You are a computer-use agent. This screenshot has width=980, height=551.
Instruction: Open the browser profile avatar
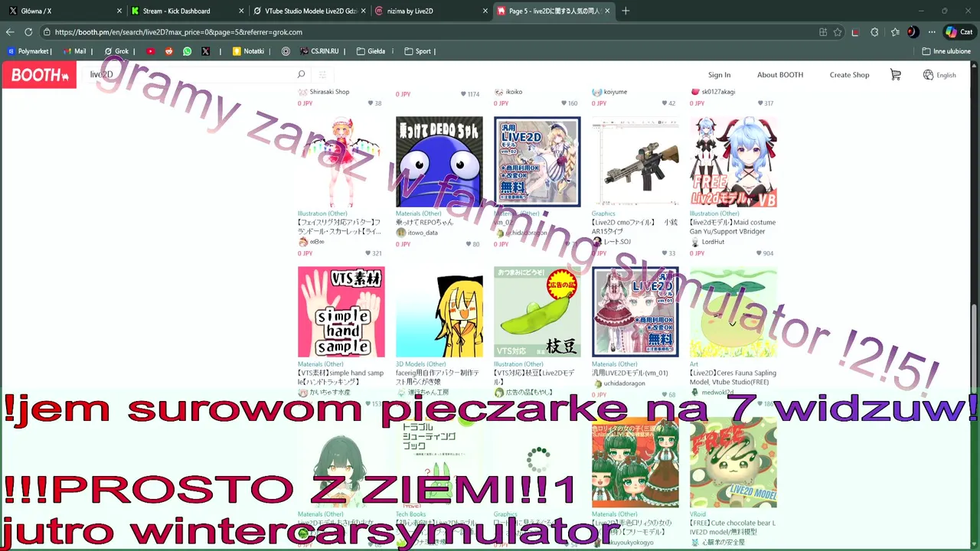click(x=913, y=32)
